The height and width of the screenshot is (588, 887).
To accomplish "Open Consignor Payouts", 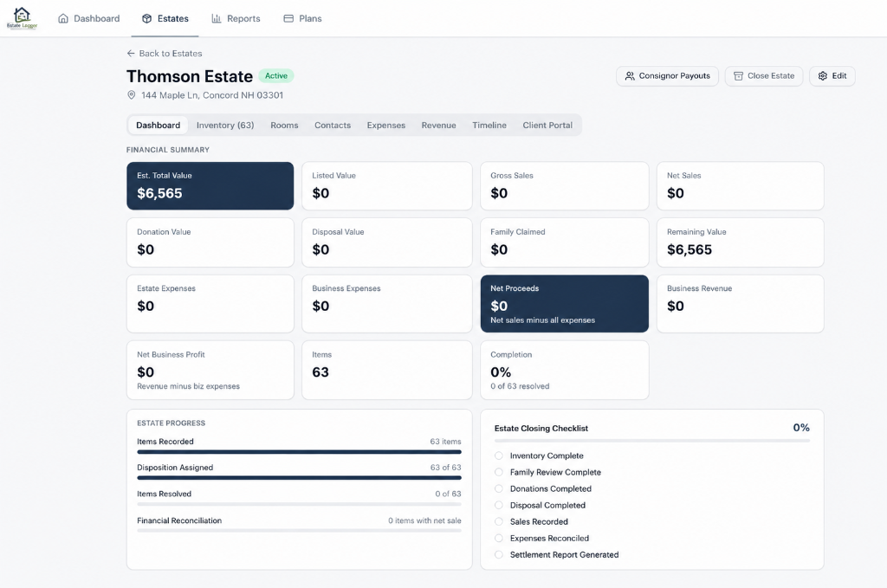I will [x=668, y=75].
